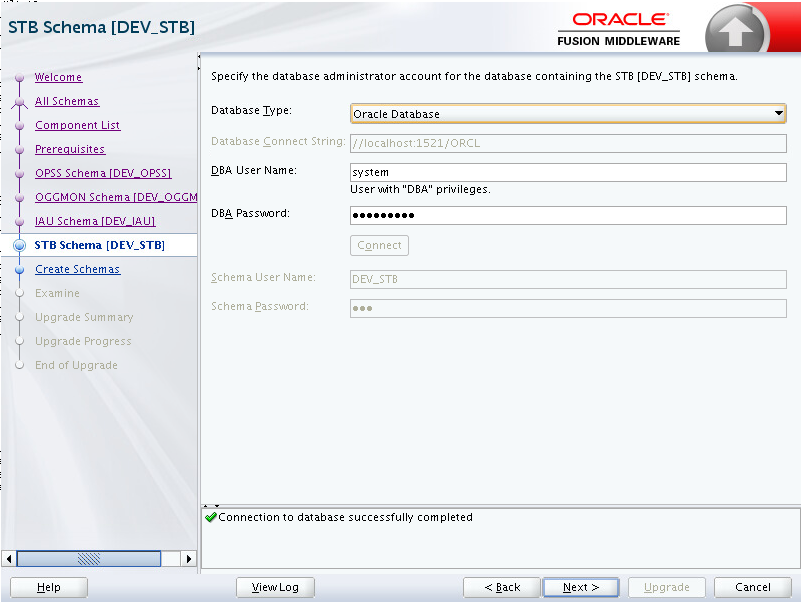Go back with the Back button
This screenshot has width=805, height=605.
(502, 588)
